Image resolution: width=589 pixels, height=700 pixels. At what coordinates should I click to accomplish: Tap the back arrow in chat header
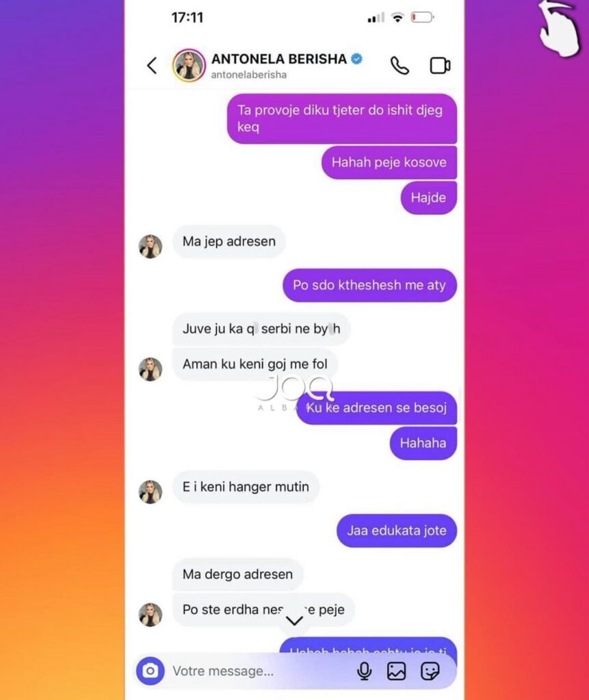(x=152, y=66)
